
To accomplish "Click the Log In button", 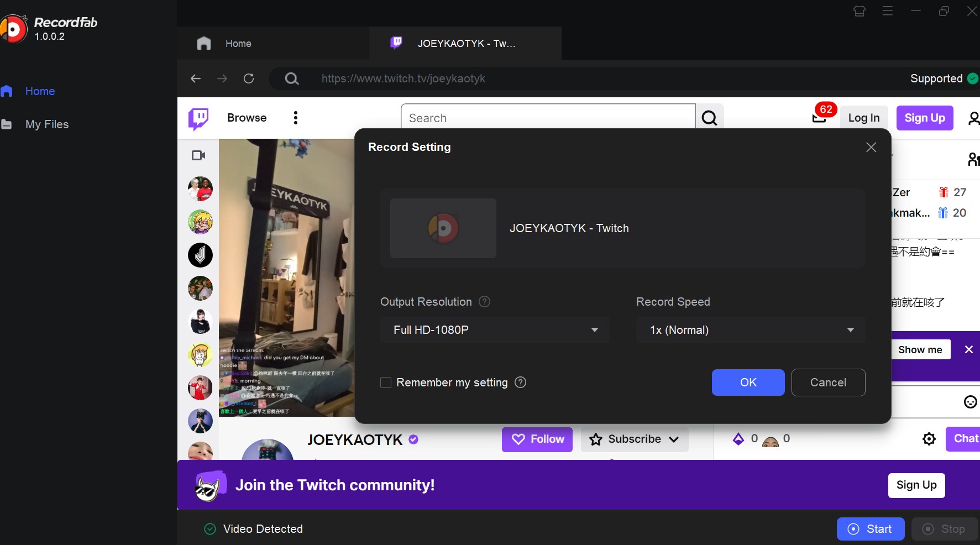I will point(864,118).
